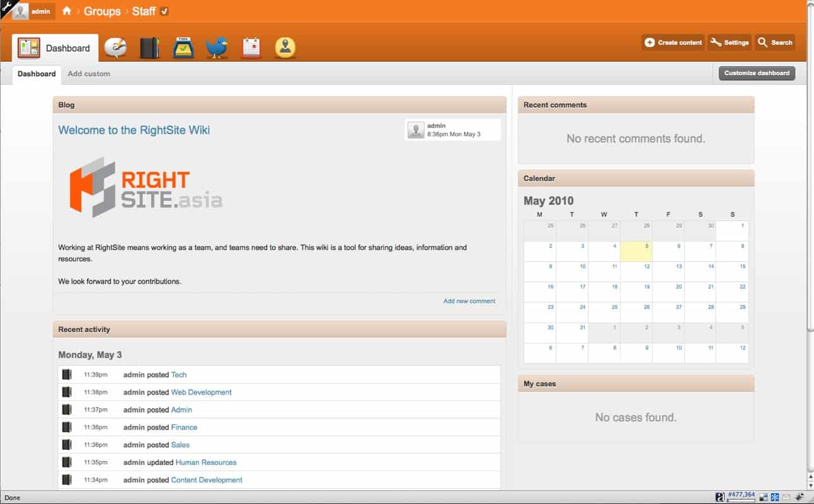814x504 pixels.
Task: Open the Twitter bird icon
Action: pos(217,48)
